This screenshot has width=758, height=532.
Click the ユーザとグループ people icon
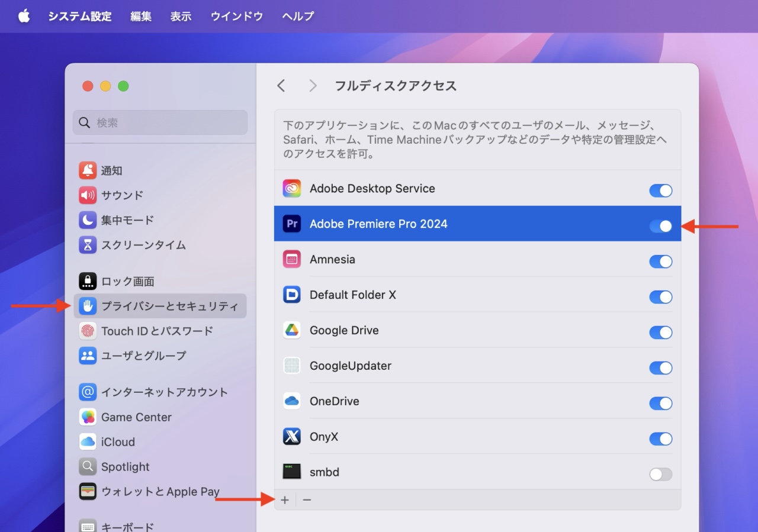[88, 356]
